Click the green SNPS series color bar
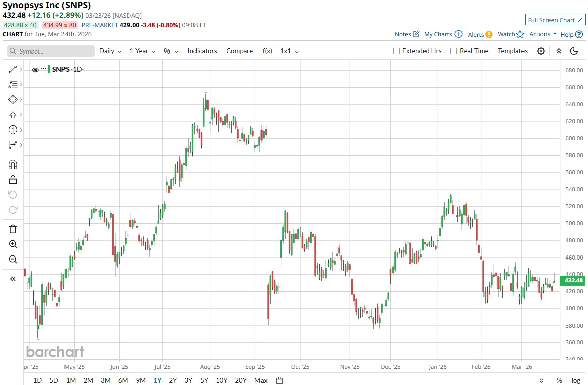The image size is (588, 385). (49, 69)
